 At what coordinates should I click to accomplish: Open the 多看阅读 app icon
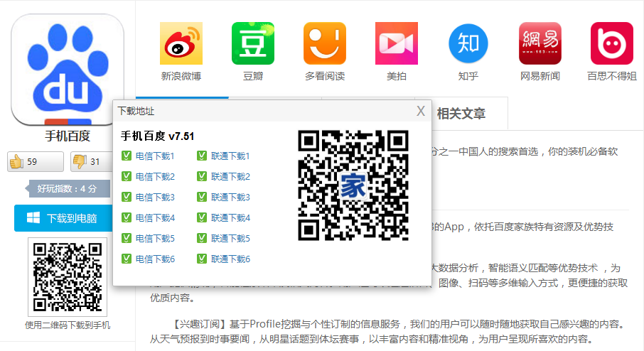(x=325, y=43)
